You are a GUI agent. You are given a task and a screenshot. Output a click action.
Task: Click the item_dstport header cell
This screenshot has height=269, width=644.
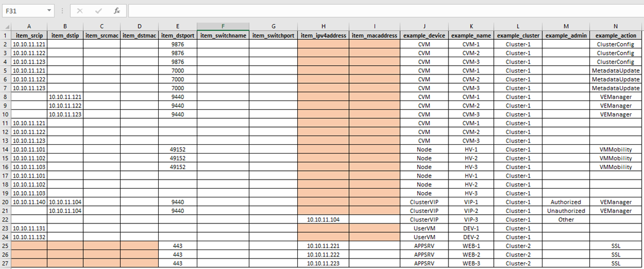point(178,35)
